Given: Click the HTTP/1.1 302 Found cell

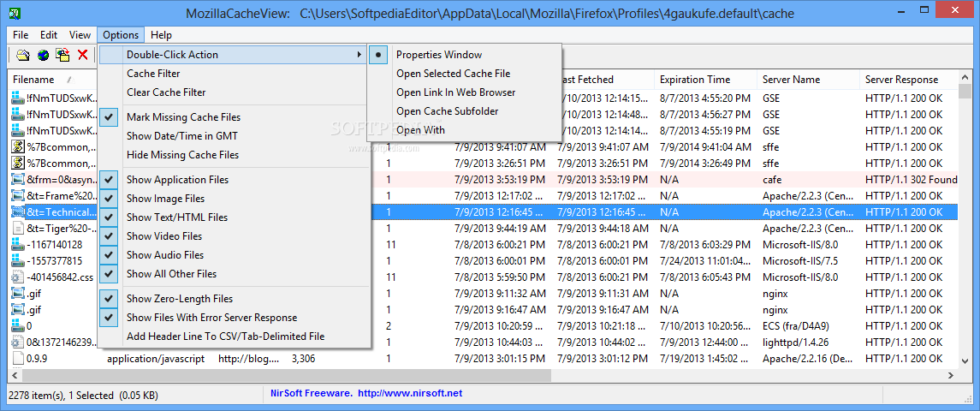Looking at the screenshot, I should 912,180.
